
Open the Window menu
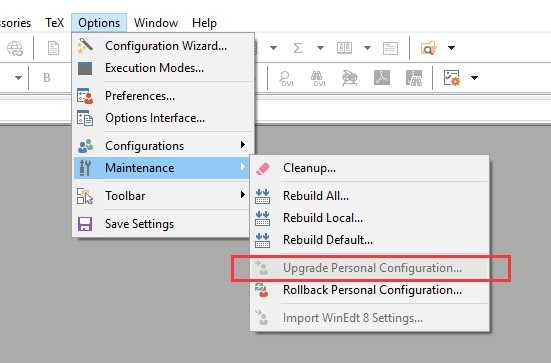156,23
